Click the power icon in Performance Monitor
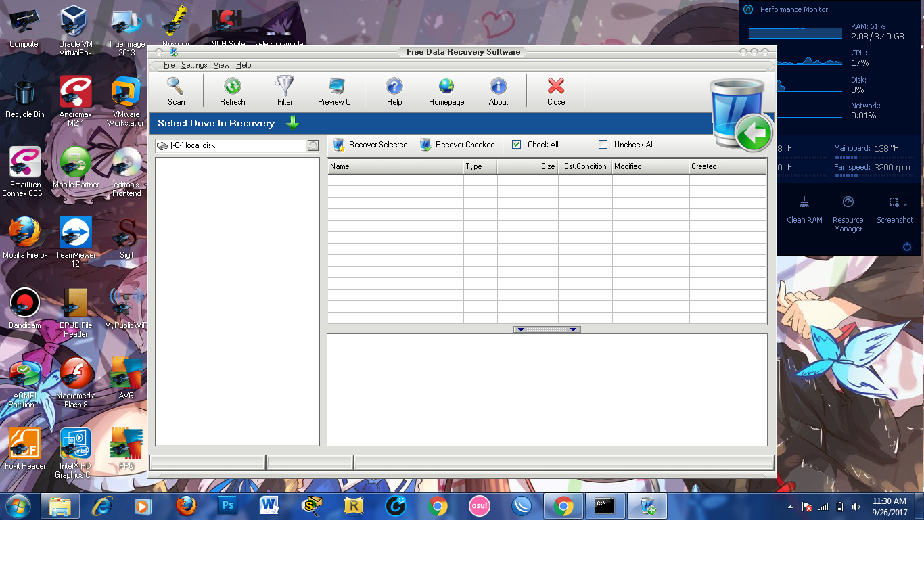 coord(907,247)
